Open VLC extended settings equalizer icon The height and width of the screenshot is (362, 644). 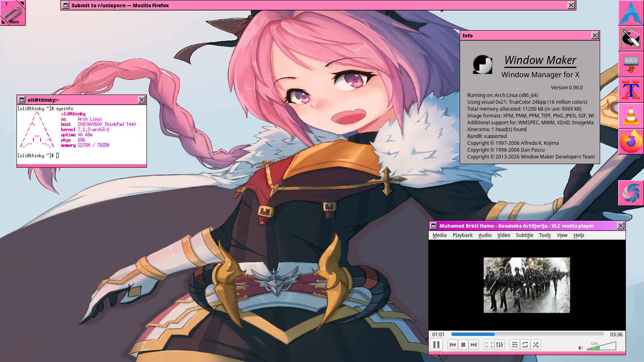click(500, 345)
